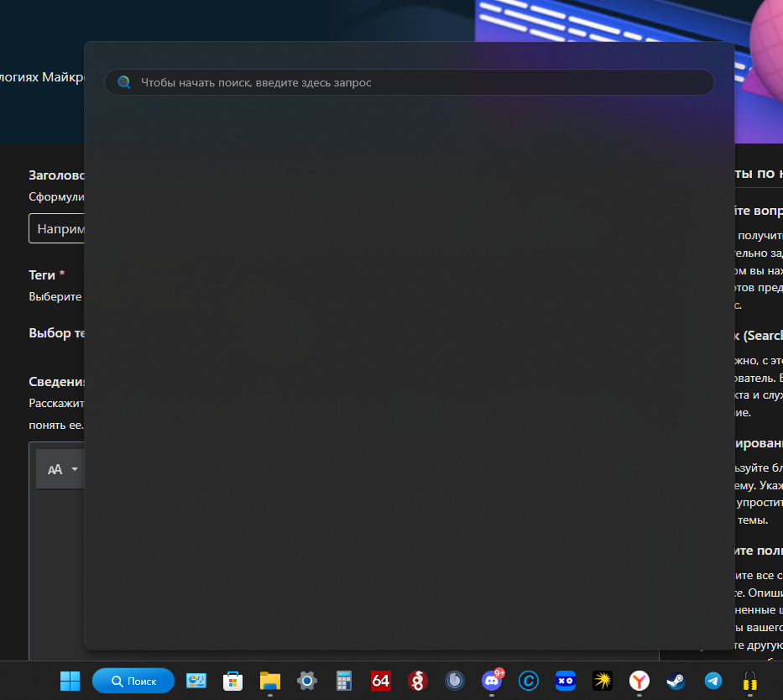Click the title input with placeholder Наприм in the browser

pyautogui.click(x=56, y=228)
